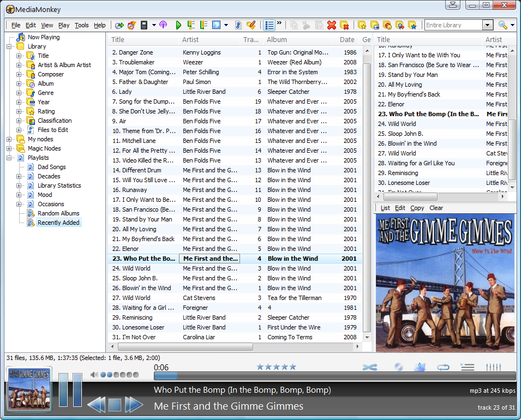Click the large Blow in the Wind album art
The image size is (521, 420).
pos(445,283)
